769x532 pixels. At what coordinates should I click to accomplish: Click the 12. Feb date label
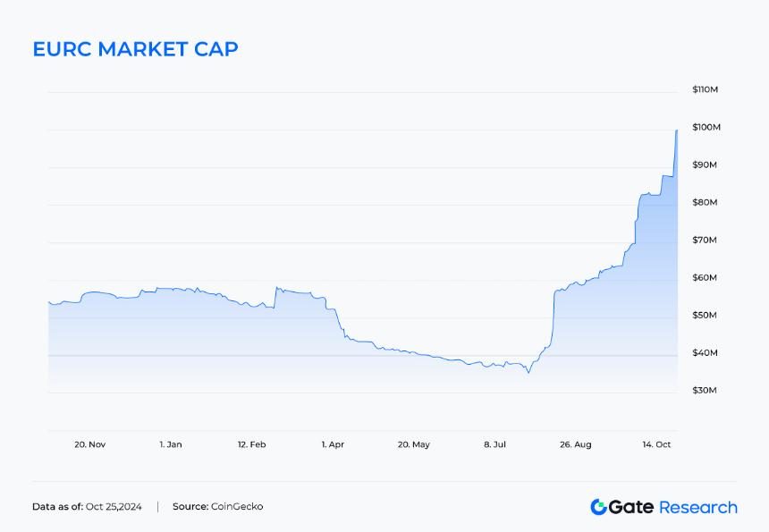(251, 444)
